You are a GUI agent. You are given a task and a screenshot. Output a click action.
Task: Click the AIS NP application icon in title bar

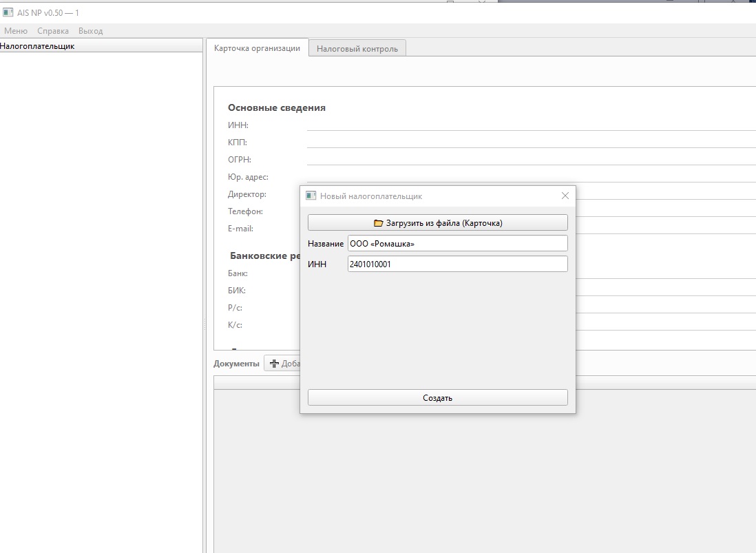[8, 12]
